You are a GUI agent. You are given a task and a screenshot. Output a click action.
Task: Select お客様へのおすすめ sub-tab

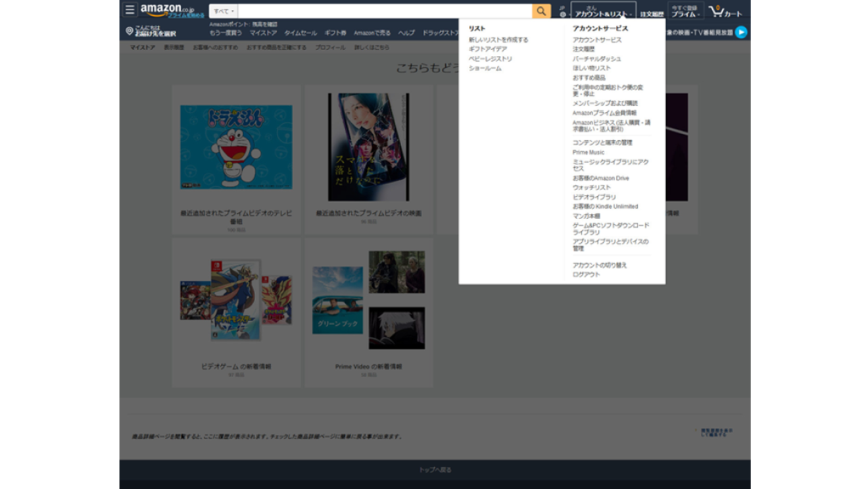pos(216,47)
